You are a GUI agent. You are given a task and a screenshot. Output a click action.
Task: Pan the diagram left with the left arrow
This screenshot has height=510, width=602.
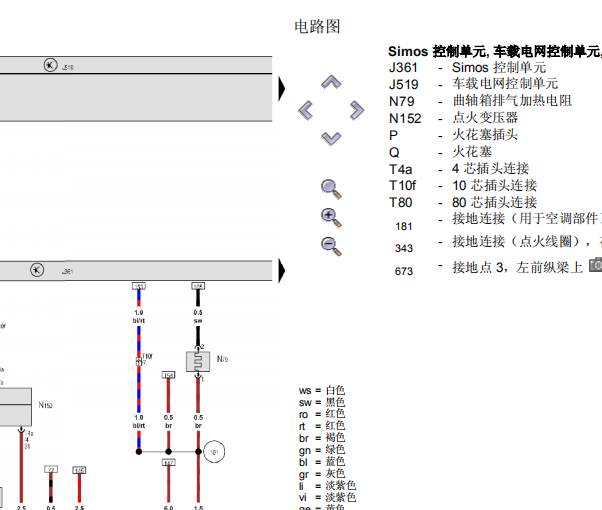click(306, 111)
